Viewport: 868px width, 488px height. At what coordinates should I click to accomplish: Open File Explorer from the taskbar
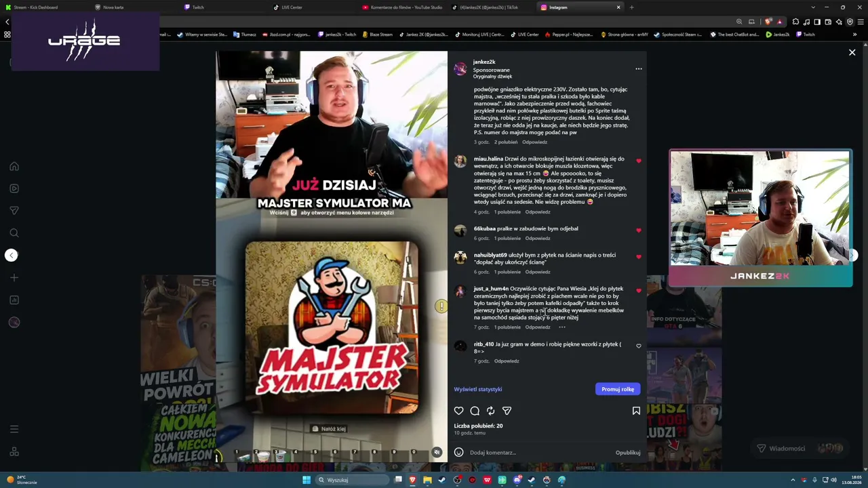[427, 480]
